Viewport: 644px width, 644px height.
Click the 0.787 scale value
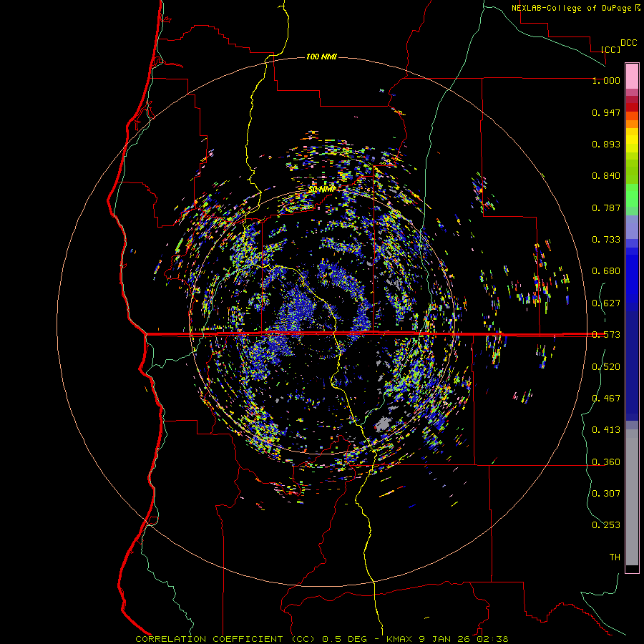click(x=606, y=208)
